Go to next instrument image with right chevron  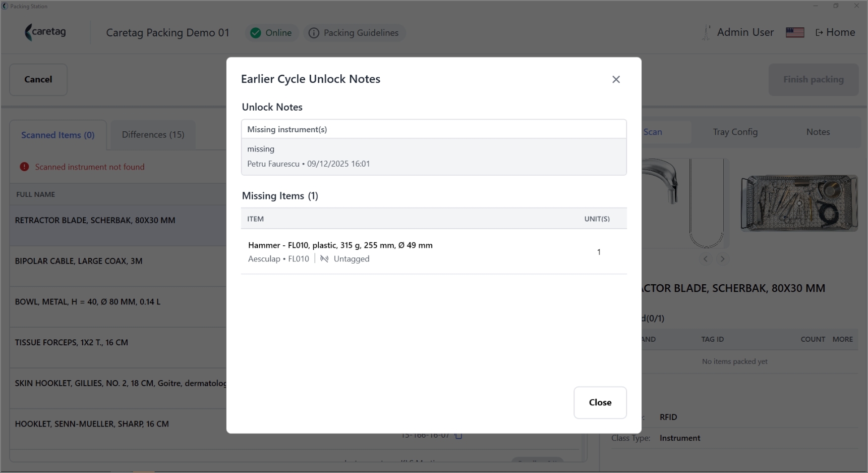pos(722,259)
